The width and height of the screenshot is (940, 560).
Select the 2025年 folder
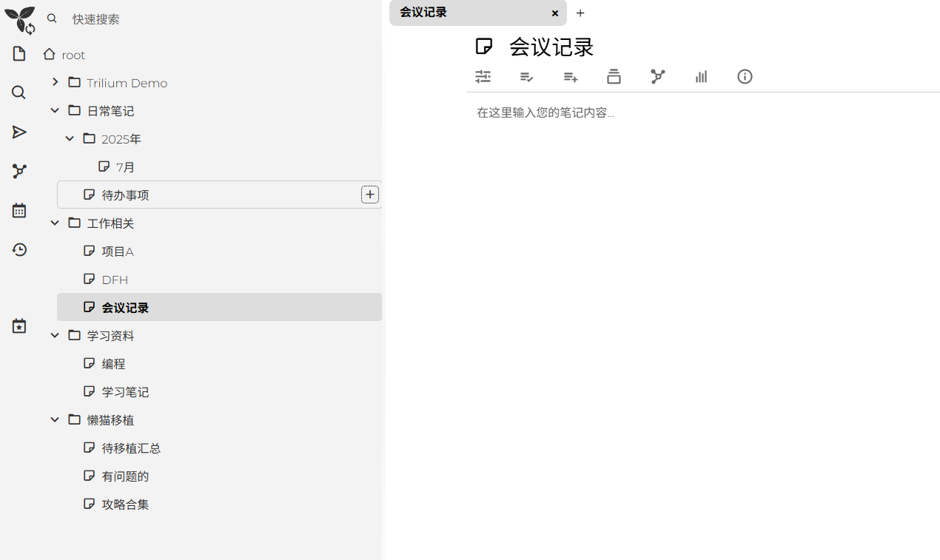point(121,139)
